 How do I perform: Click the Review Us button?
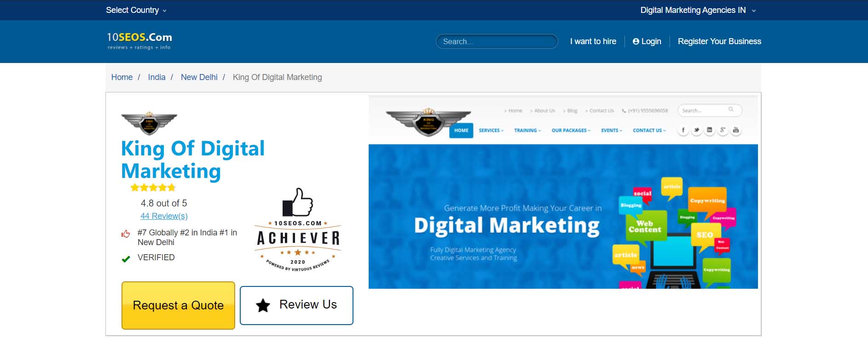296,305
